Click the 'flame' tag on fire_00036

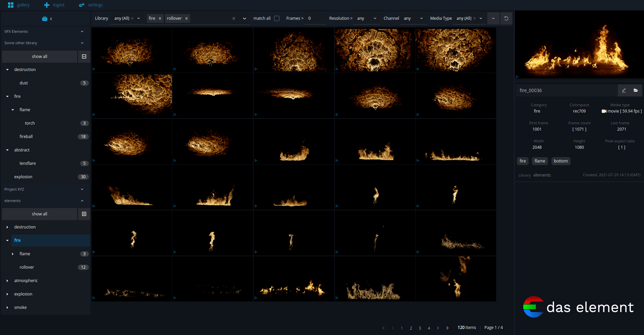click(x=540, y=161)
